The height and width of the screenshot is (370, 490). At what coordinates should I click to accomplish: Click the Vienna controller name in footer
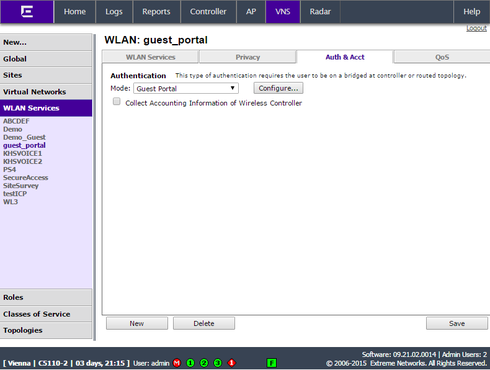coord(19,363)
